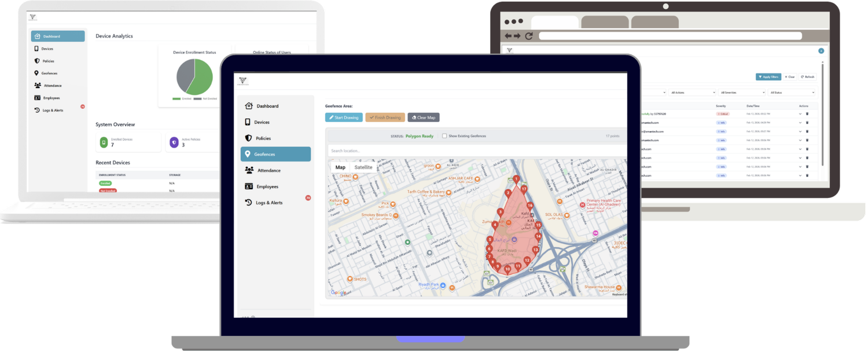This screenshot has height=352, width=868.
Task: Open the All Status filter dropdown
Action: pos(792,93)
